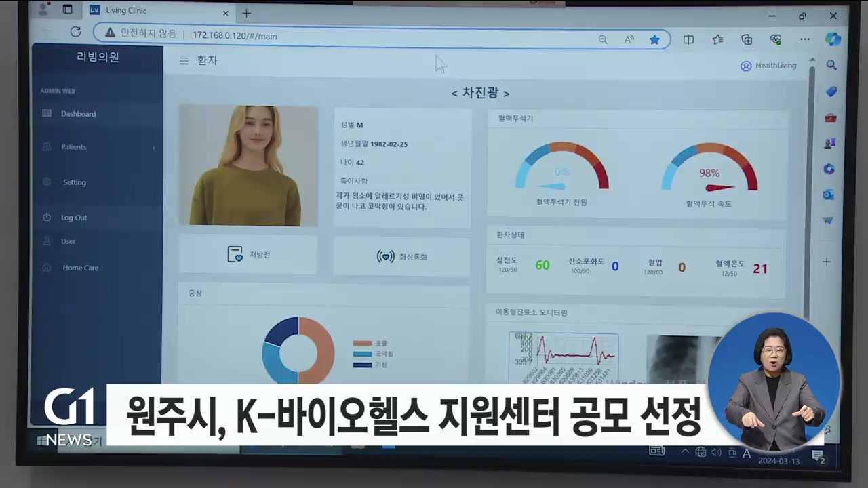The height and width of the screenshot is (488, 868).
Task: Open the HealthLiving user account menu
Action: (768, 66)
